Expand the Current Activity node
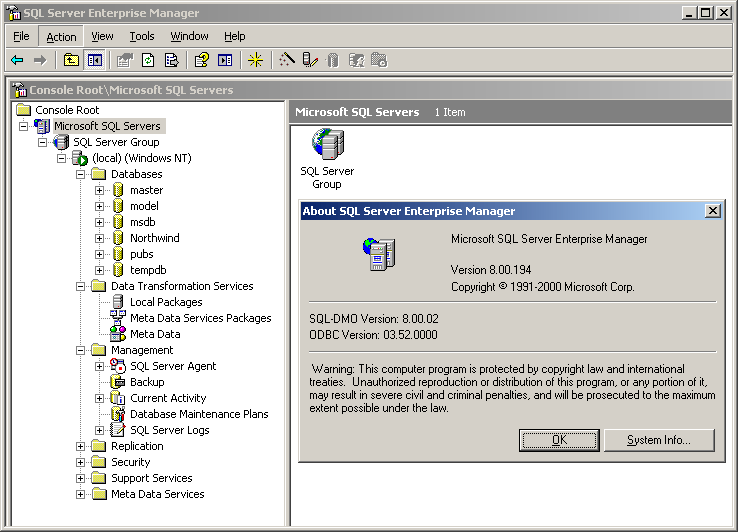 [x=99, y=398]
